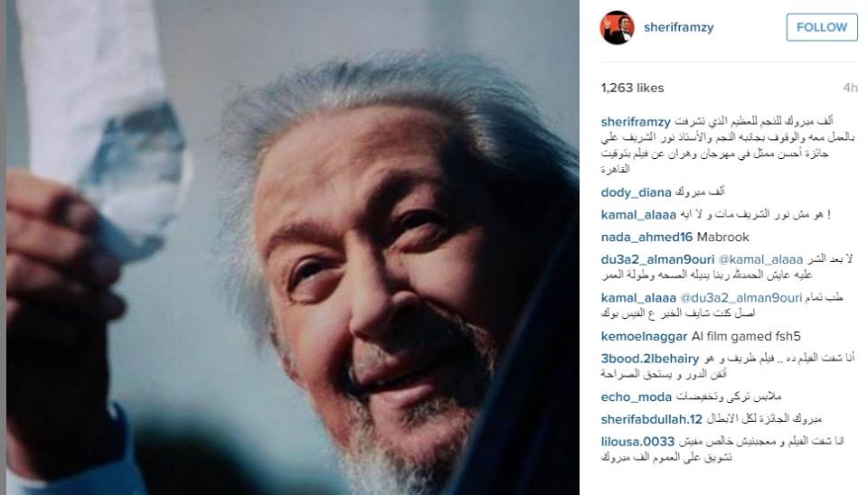Open du3a2_alman9ouri commenter profile
Image resolution: width=868 pixels, height=495 pixels.
coord(657,259)
